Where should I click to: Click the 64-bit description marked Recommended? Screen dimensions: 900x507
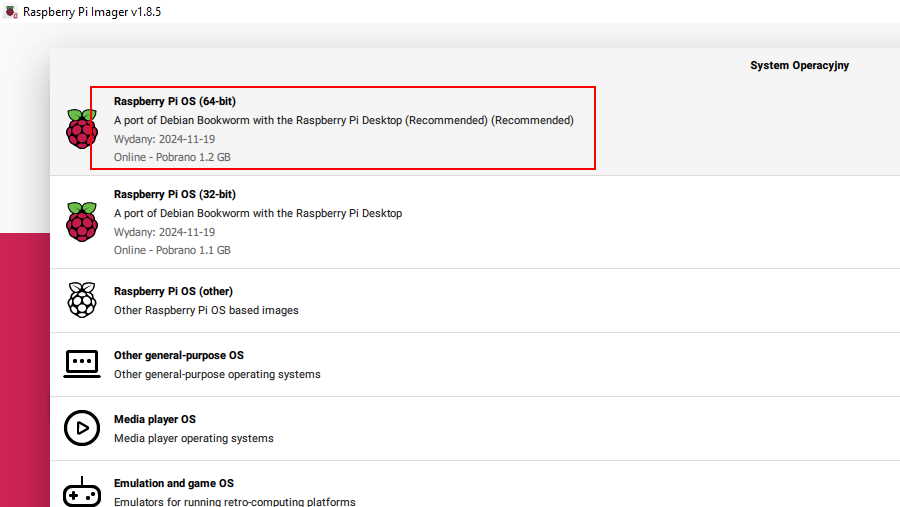343,120
